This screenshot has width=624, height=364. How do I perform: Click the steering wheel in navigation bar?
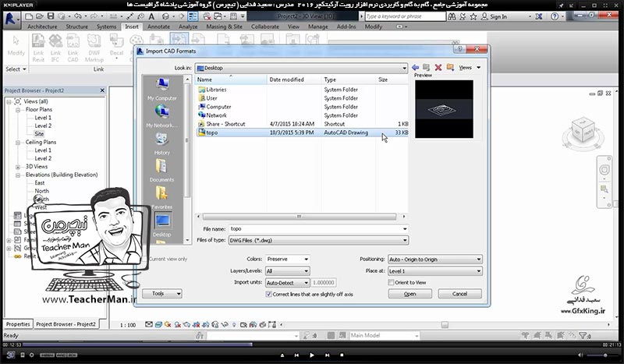pyautogui.click(x=604, y=170)
